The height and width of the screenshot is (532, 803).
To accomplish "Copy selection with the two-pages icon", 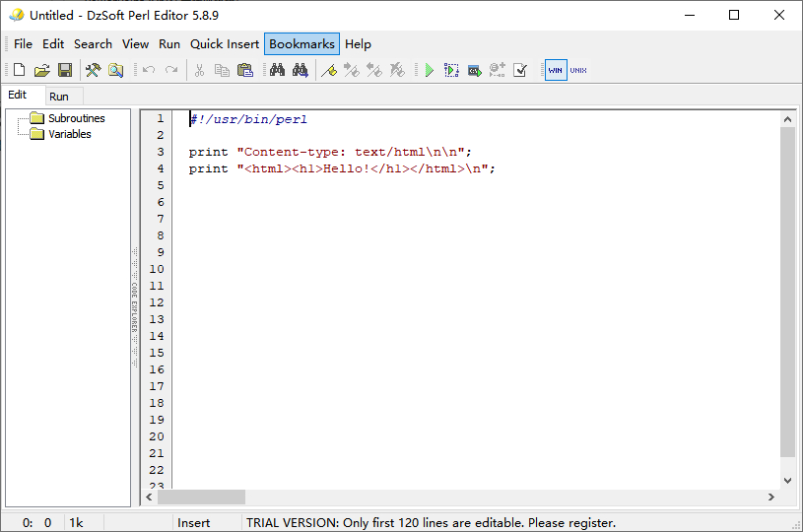I will [222, 70].
